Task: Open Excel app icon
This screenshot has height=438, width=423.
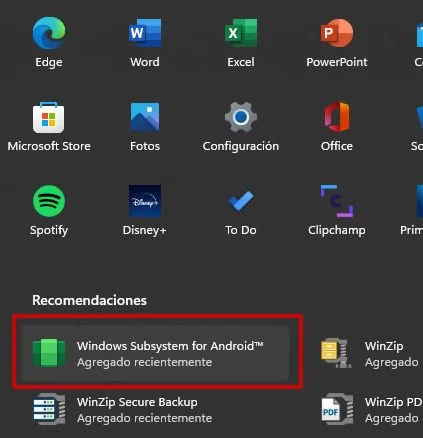Action: [x=241, y=33]
